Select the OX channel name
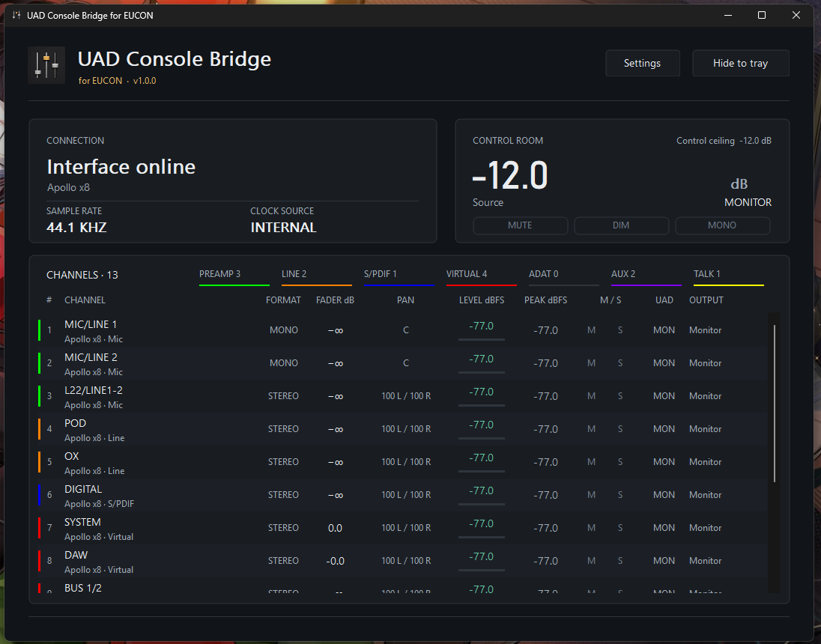The width and height of the screenshot is (821, 644). coord(72,457)
